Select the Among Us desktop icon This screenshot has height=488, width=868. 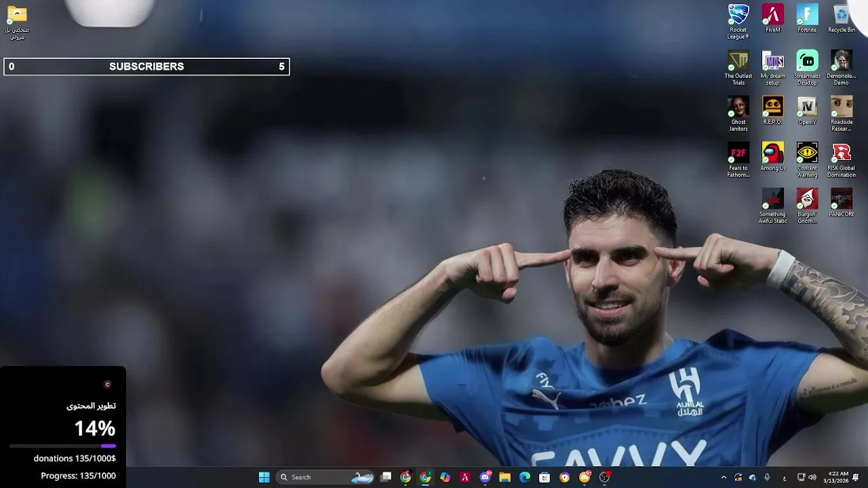[x=772, y=157]
